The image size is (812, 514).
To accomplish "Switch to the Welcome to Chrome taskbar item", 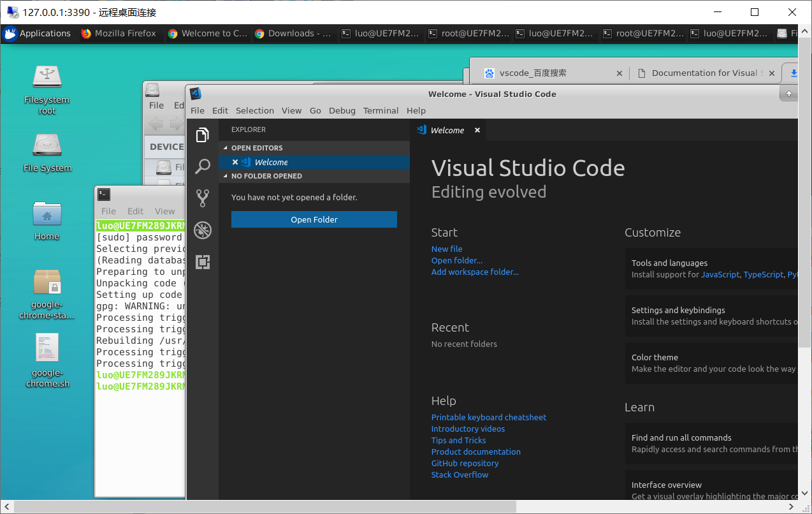I will [207, 33].
